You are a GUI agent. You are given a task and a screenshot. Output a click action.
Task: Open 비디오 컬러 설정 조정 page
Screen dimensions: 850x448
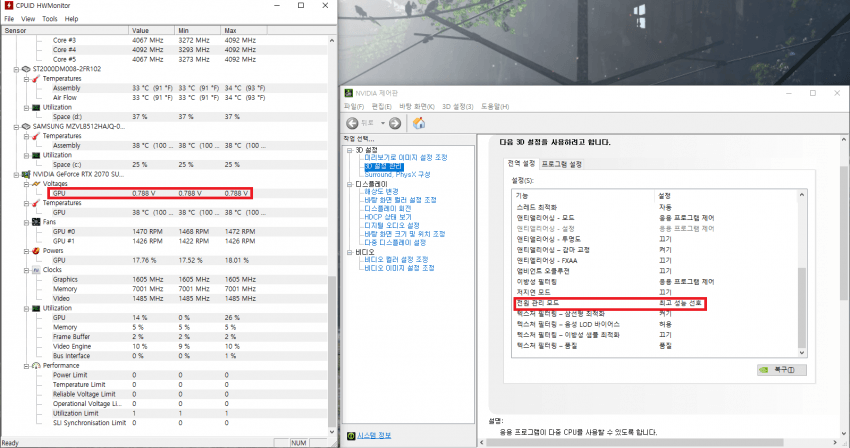pyautogui.click(x=396, y=259)
